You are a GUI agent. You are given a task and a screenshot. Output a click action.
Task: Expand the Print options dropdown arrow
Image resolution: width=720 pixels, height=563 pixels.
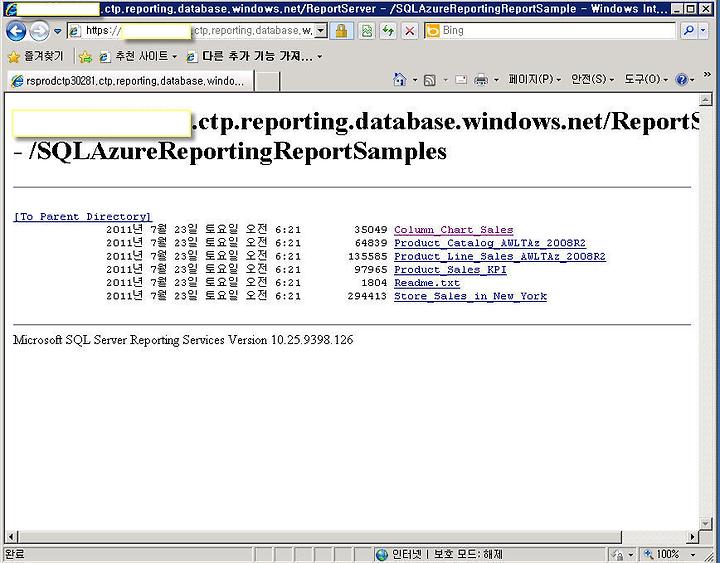[496, 80]
